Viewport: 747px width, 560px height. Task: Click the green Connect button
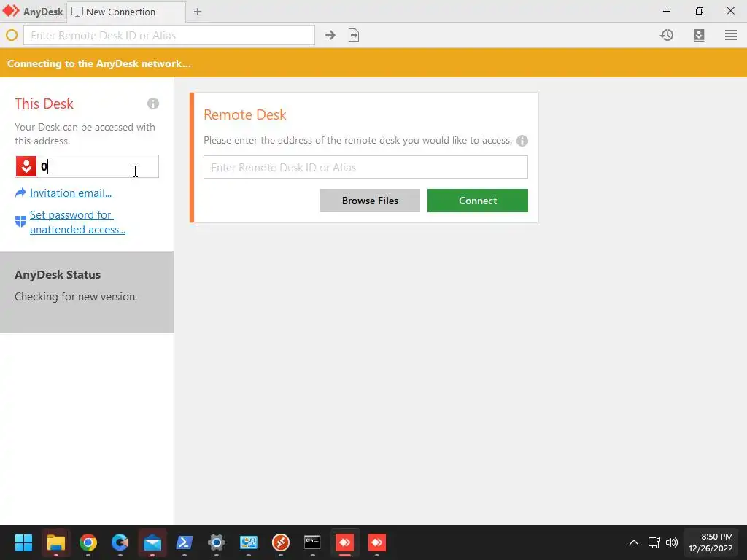coord(477,201)
